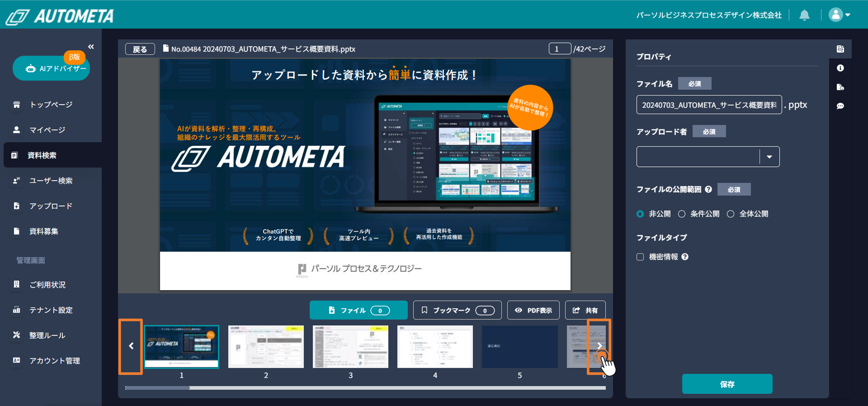Viewport: 868px width, 406px height.
Task: Select 全体公開 radio button
Action: point(730,214)
